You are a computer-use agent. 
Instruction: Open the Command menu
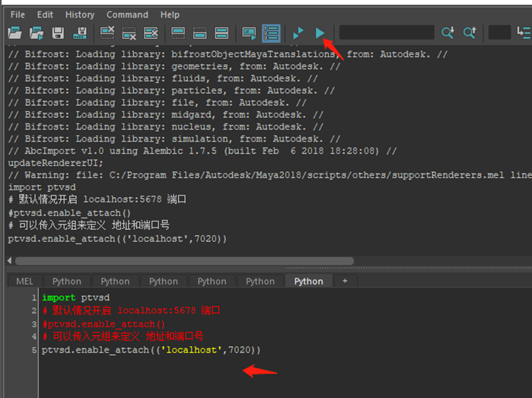point(127,14)
